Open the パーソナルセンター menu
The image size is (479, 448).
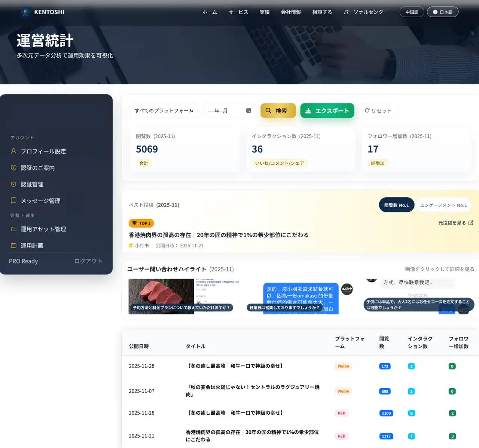[366, 12]
